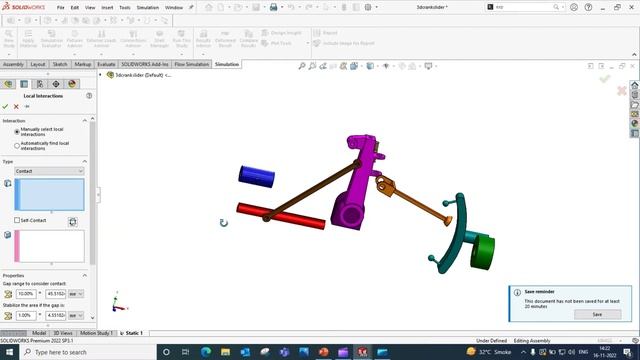Open Appearances color ball in task pane

coord(635,123)
